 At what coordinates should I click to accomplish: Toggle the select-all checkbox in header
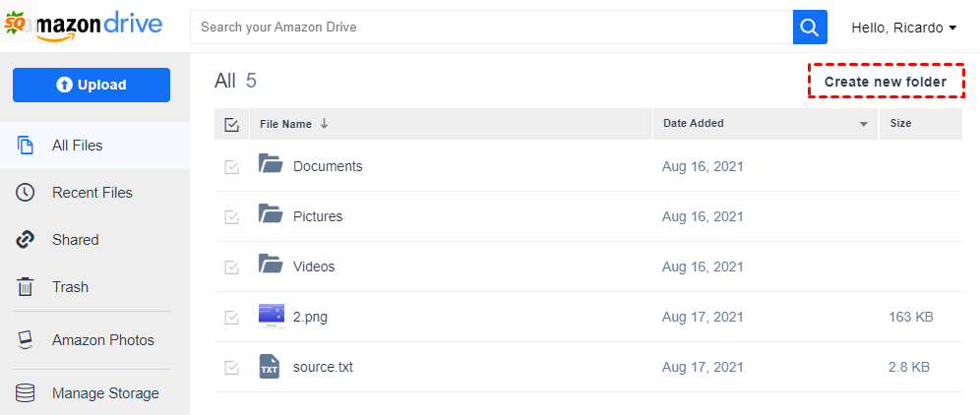[232, 125]
